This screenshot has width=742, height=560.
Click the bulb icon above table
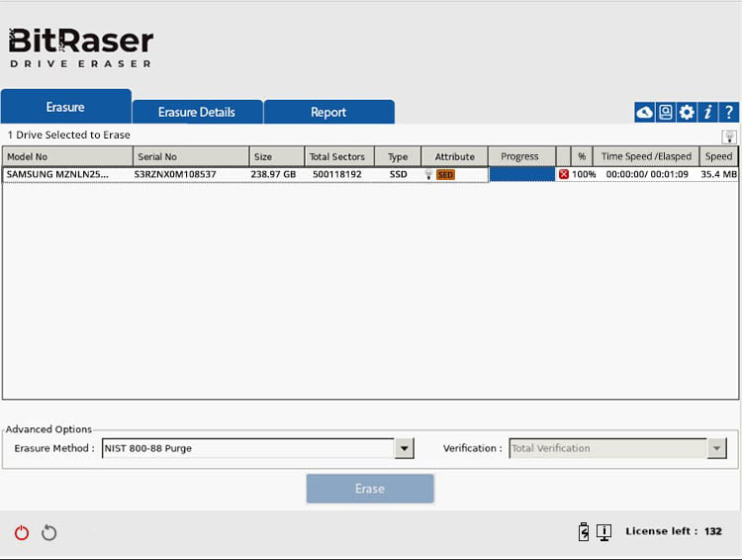point(729,138)
